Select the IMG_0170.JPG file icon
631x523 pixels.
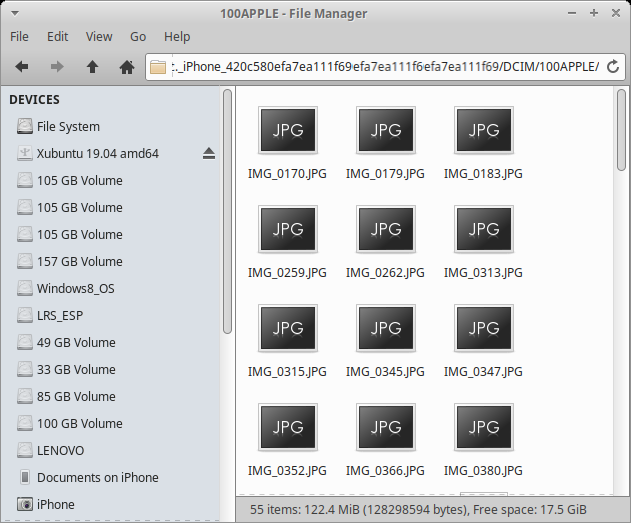(288, 130)
